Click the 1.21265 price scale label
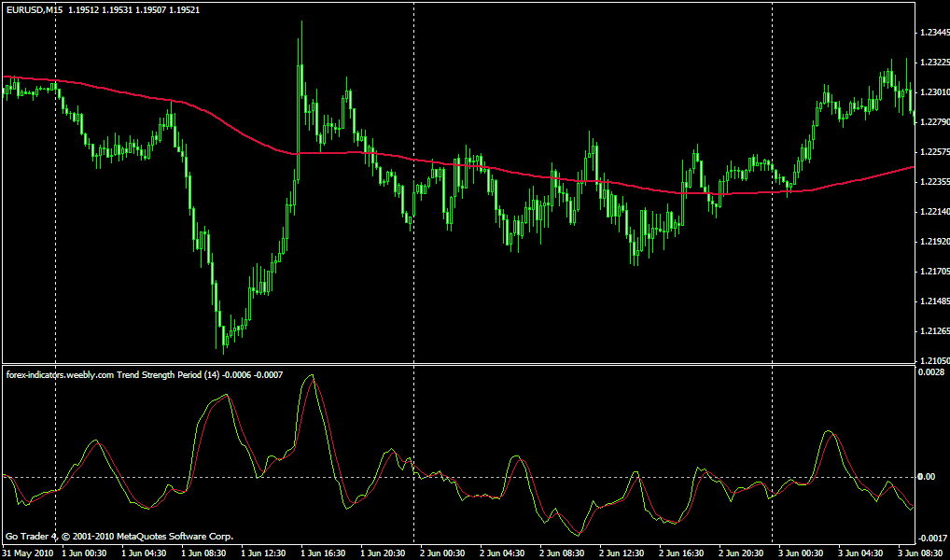 pyautogui.click(x=933, y=331)
